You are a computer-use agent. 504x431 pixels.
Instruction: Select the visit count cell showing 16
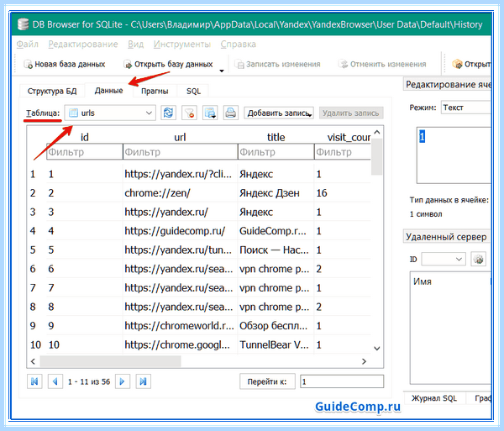(343, 193)
